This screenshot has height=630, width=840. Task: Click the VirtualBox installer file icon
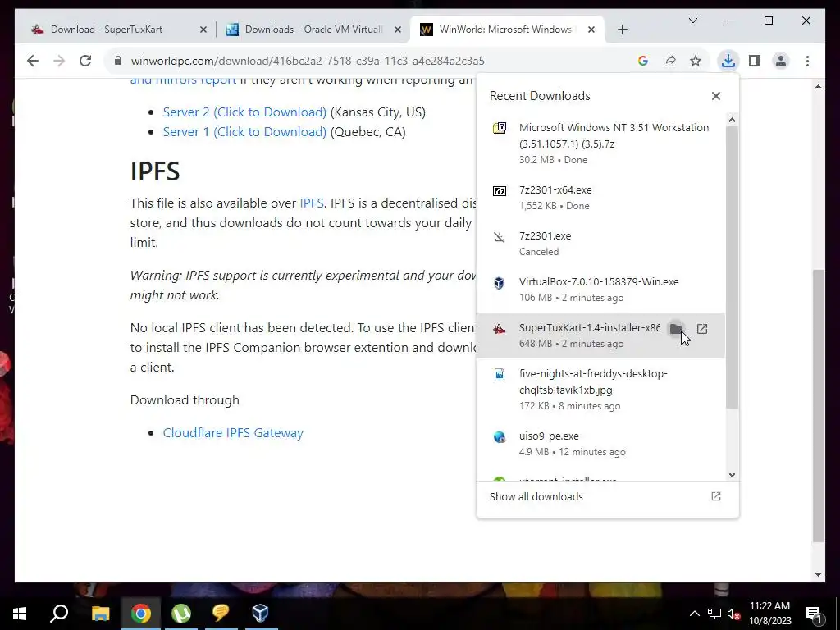pos(500,282)
